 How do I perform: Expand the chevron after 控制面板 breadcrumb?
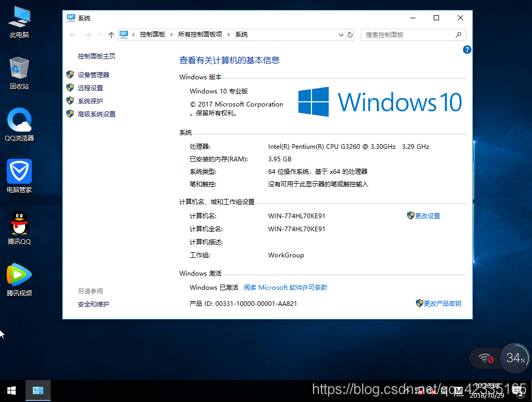(171, 34)
